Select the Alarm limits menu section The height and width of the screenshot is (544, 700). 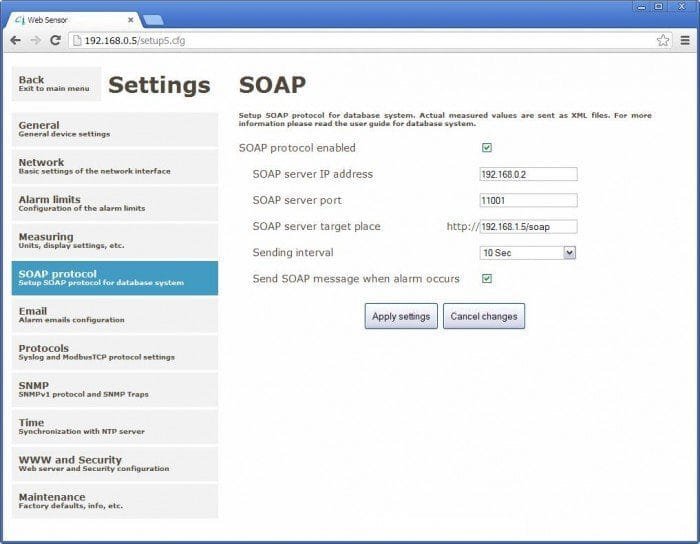pyautogui.click(x=115, y=203)
